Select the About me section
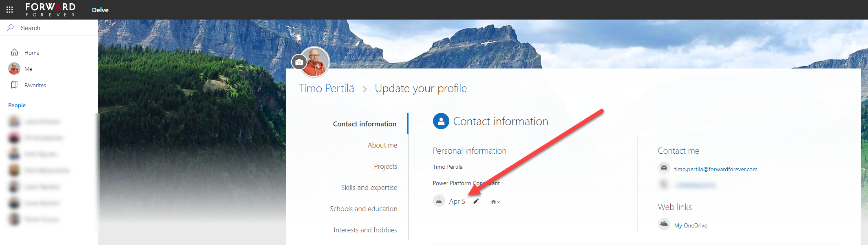 [x=382, y=145]
